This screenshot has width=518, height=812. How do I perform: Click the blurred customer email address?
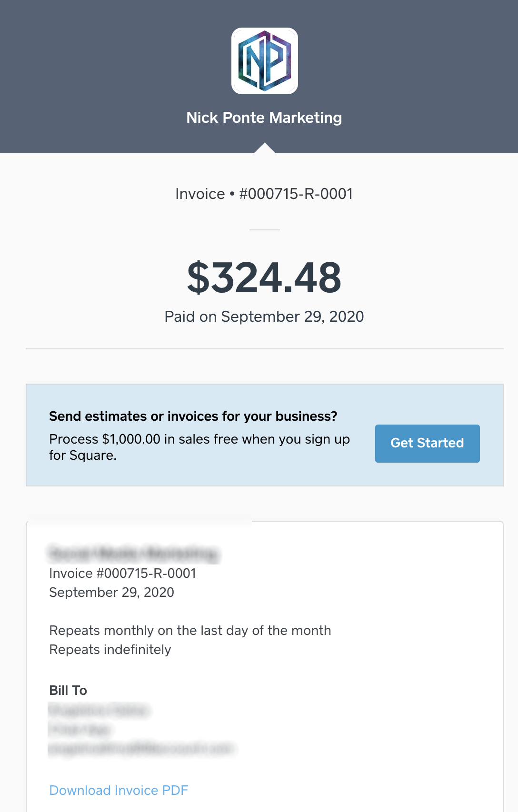click(141, 748)
